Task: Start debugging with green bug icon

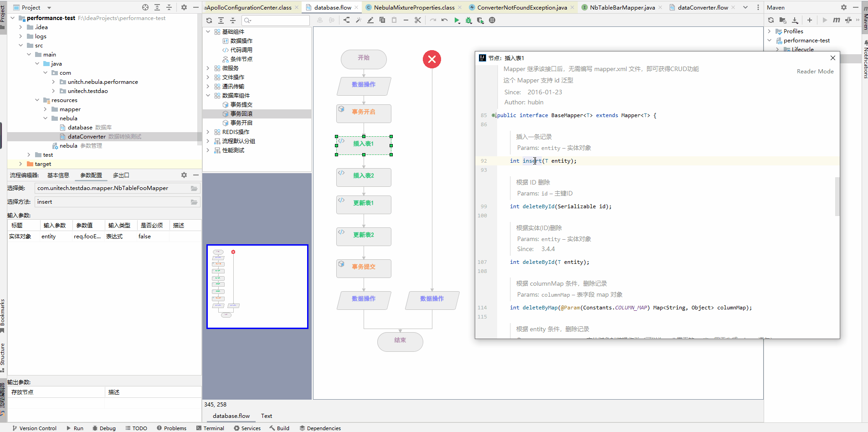Action: tap(468, 21)
